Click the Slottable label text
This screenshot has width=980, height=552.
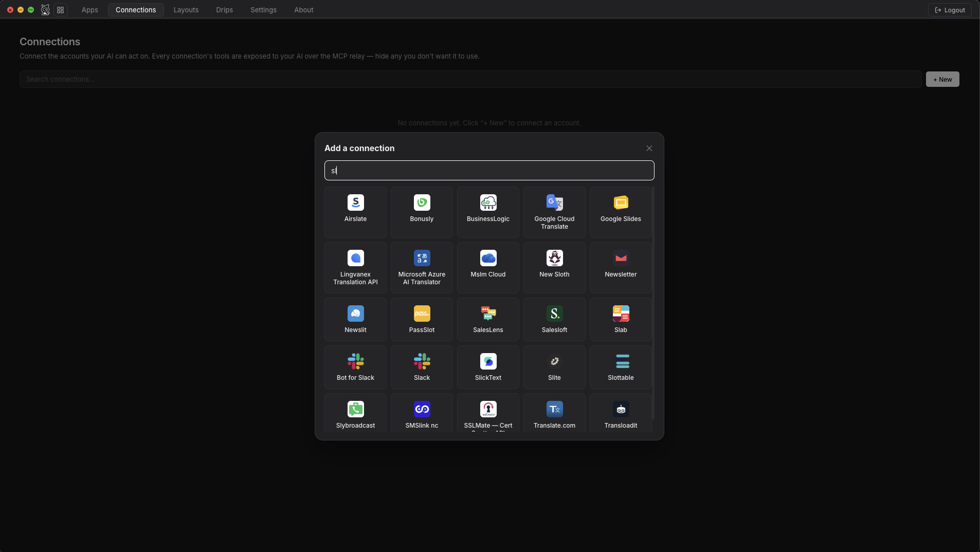[621, 378]
